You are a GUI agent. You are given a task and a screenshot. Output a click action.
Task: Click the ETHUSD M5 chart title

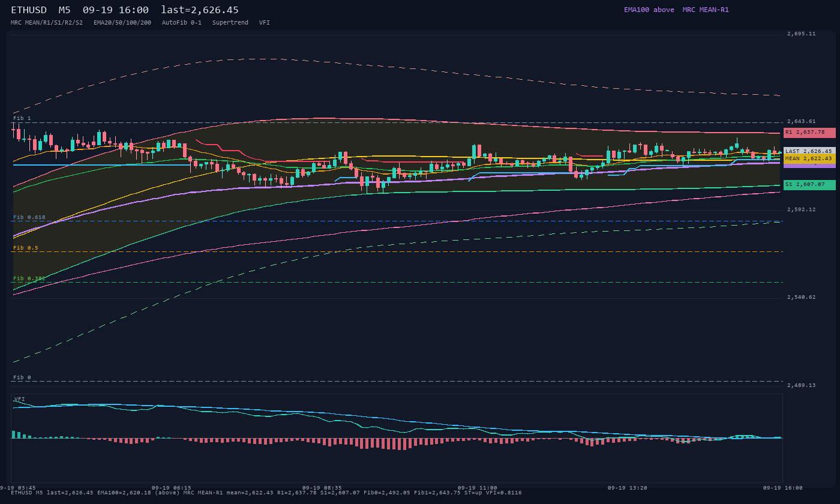pyautogui.click(x=125, y=10)
